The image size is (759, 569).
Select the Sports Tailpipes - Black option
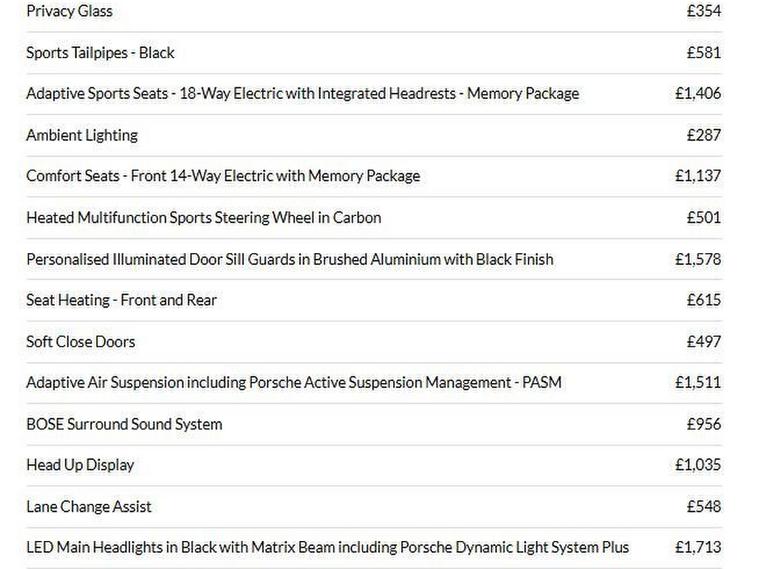pos(100,52)
